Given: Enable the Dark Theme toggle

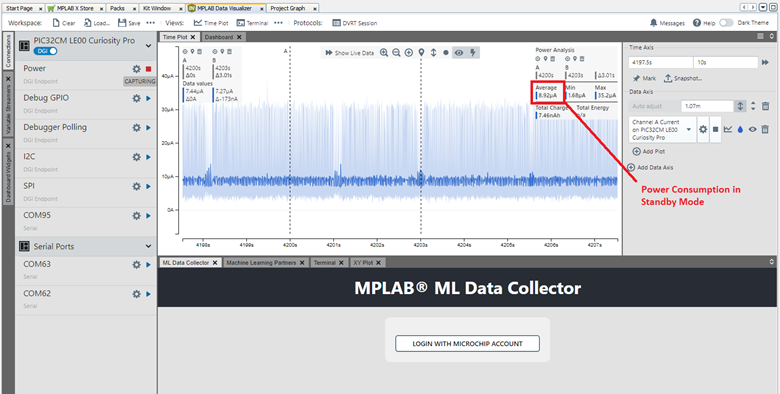Looking at the screenshot, I should click(x=726, y=23).
